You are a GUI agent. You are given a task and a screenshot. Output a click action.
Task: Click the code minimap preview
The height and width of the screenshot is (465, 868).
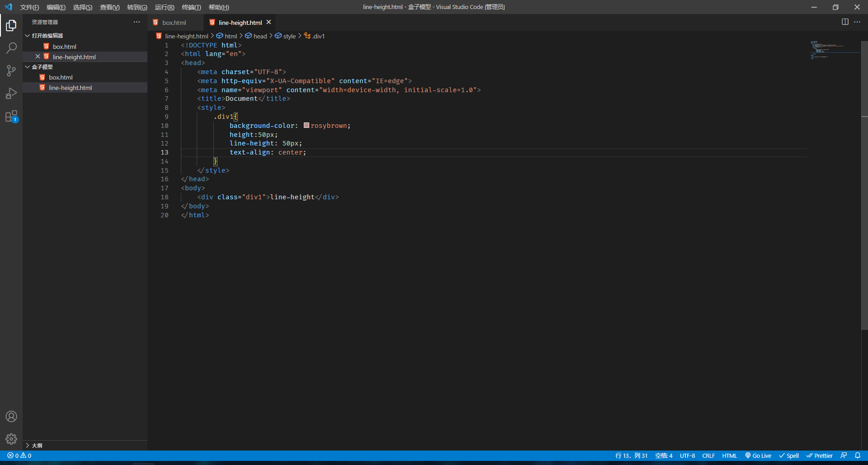click(835, 51)
